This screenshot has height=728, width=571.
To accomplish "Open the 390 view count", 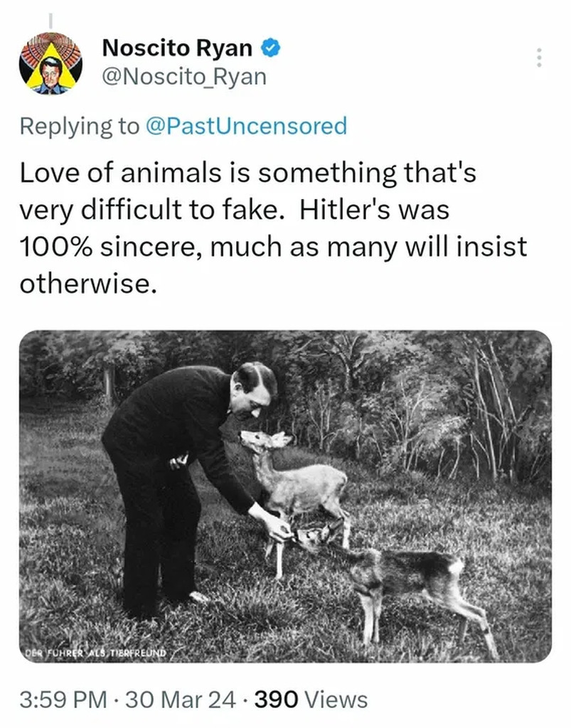I will pos(276,700).
